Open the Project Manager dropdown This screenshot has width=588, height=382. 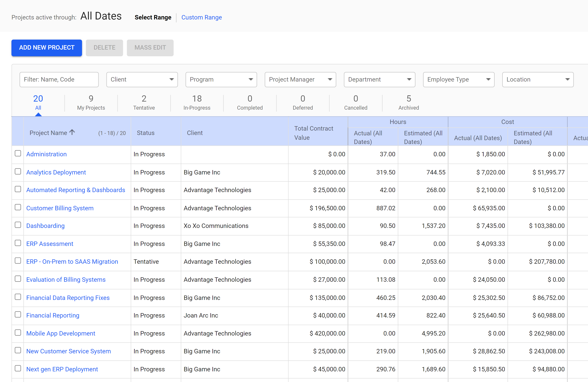click(x=300, y=80)
